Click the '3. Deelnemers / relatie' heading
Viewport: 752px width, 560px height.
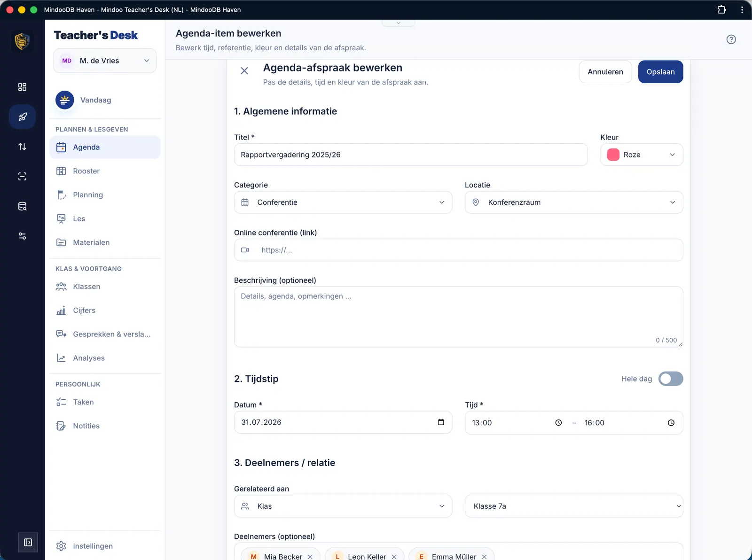(285, 463)
